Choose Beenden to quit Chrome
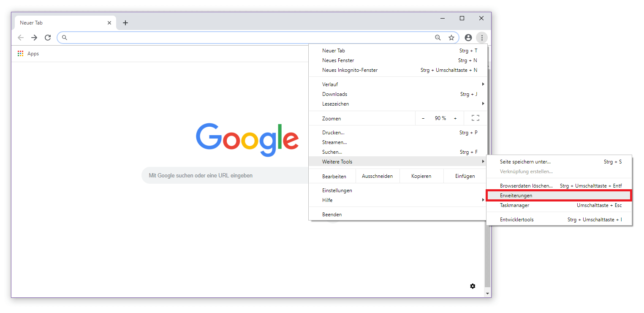The height and width of the screenshot is (313, 644). click(398, 215)
